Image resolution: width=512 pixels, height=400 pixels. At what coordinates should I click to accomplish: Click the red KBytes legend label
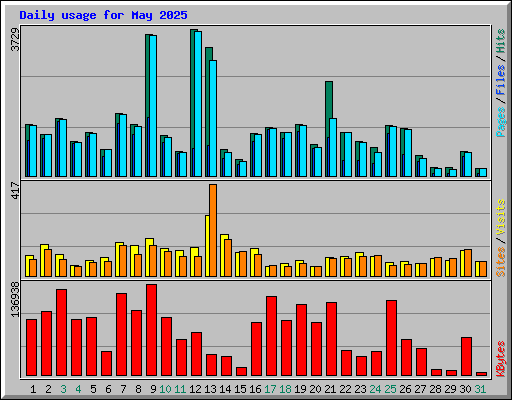(501, 359)
